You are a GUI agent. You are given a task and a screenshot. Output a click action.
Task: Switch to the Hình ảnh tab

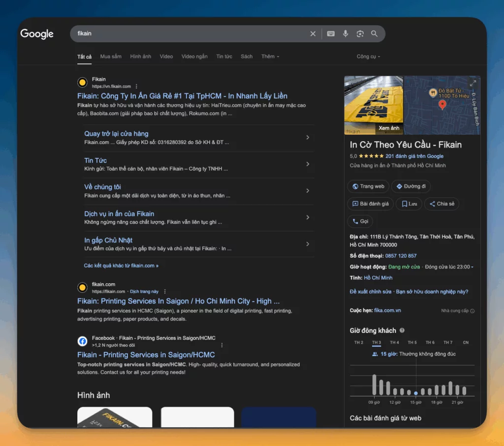140,57
